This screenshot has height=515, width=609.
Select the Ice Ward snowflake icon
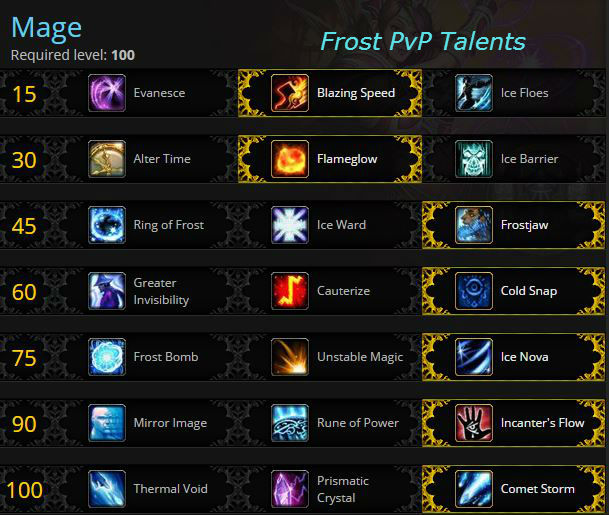tap(290, 225)
